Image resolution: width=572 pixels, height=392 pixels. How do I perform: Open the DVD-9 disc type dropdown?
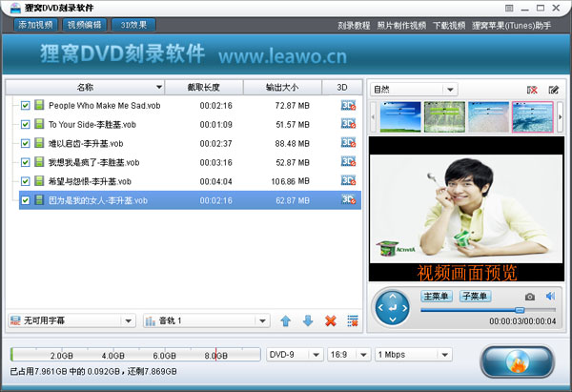pos(295,355)
